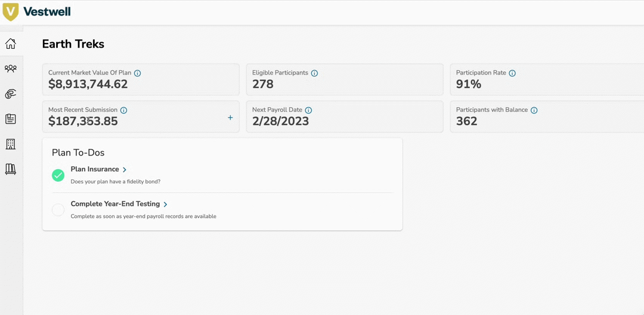Show info for Eligible Participants
This screenshot has height=315, width=644.
pos(314,73)
